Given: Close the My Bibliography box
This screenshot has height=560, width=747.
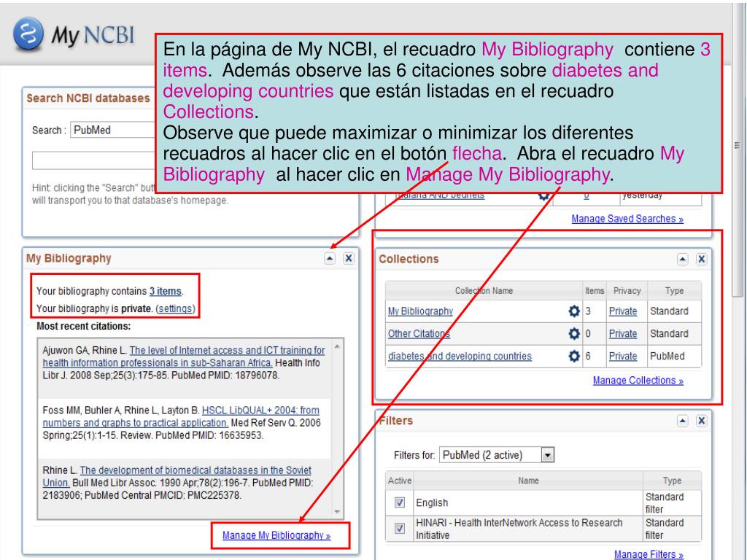Looking at the screenshot, I should 349,259.
